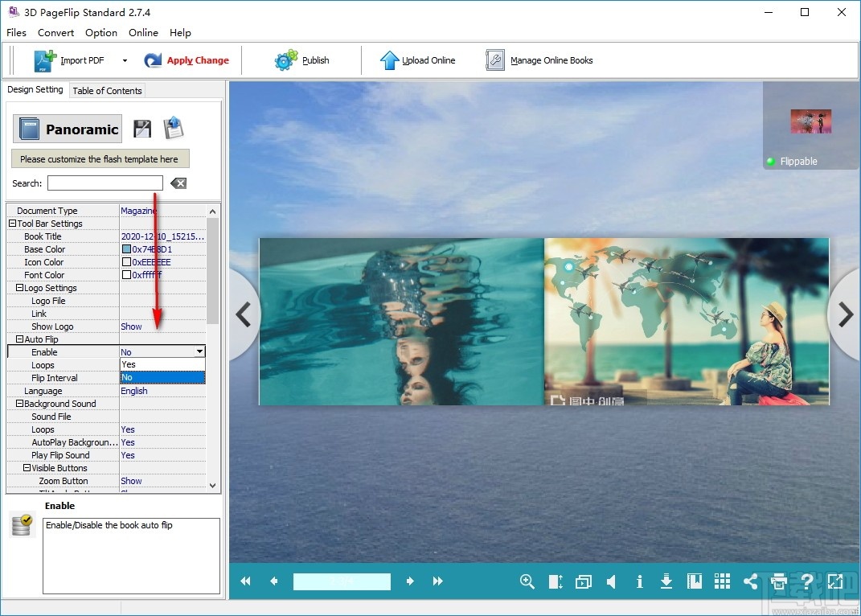Click the Publish gear icon
Screen dimensions: 861x616
(285, 60)
